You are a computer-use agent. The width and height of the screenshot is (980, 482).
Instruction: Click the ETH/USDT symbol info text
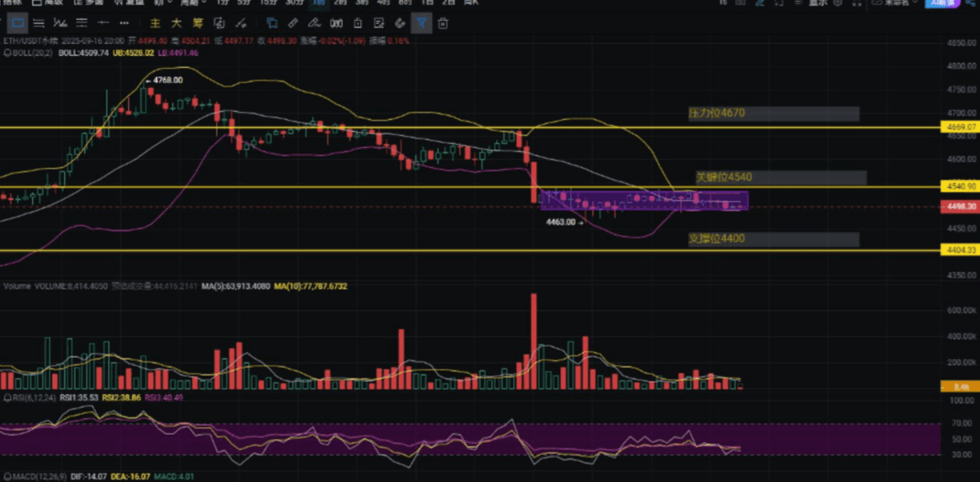pos(30,41)
